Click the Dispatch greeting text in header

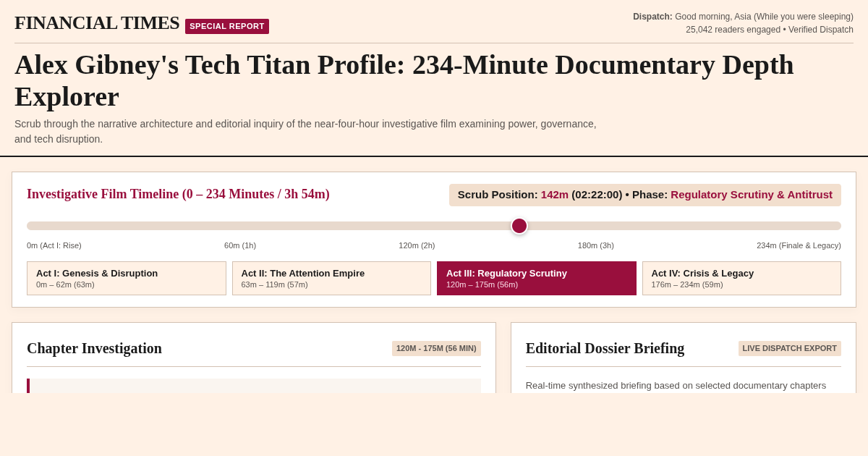743,17
